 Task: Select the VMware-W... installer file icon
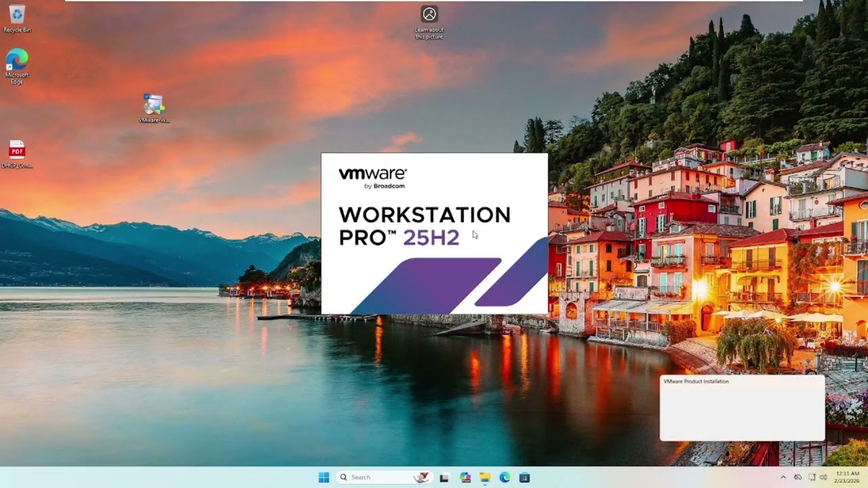154,108
